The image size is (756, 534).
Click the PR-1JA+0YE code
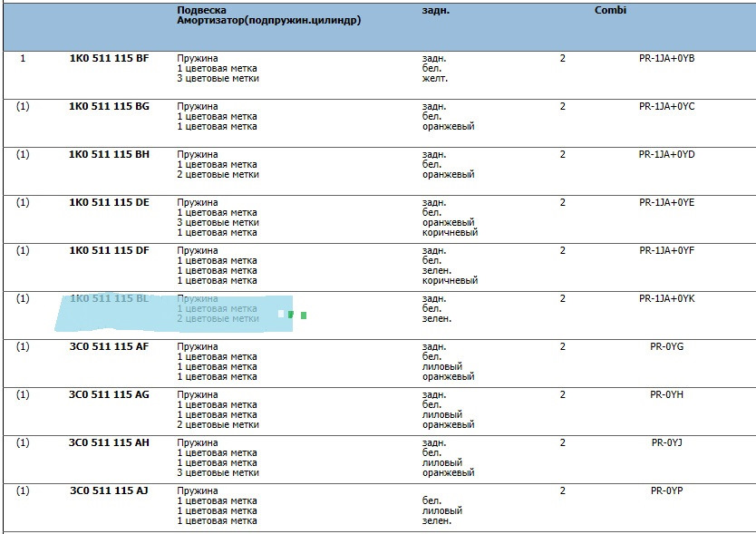[x=667, y=202]
